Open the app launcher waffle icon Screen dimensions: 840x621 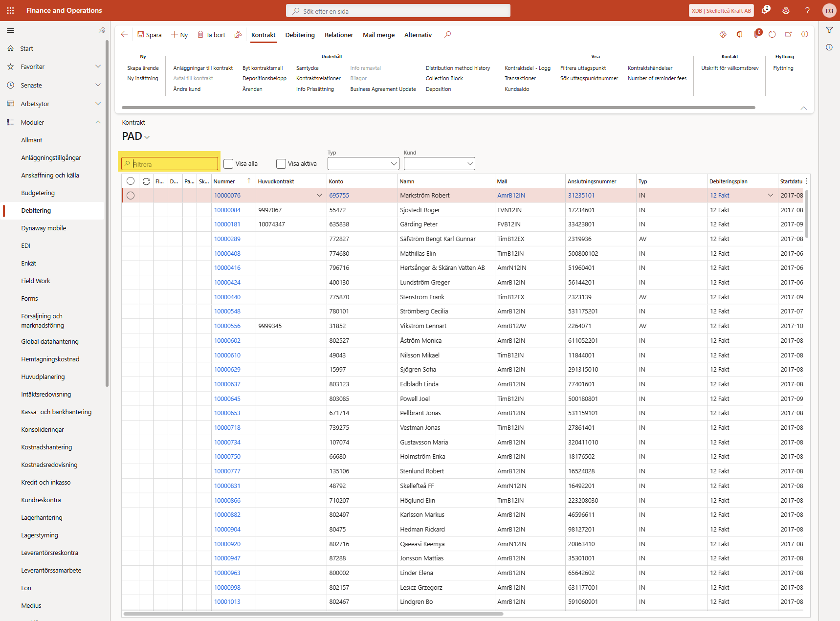[x=10, y=10]
